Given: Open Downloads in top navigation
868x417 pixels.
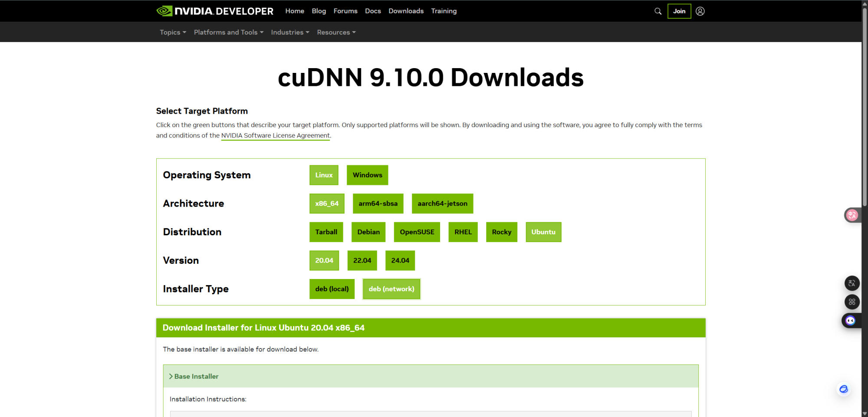Looking at the screenshot, I should coord(406,11).
